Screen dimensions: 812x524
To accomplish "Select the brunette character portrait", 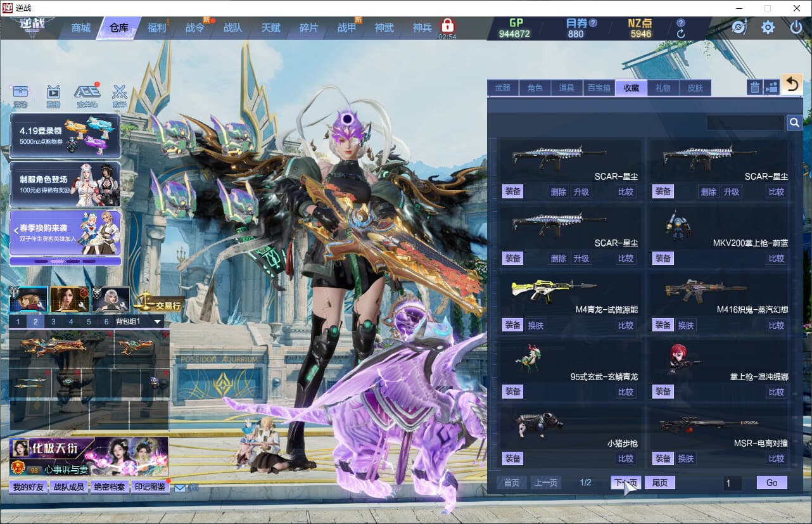I will (70, 299).
